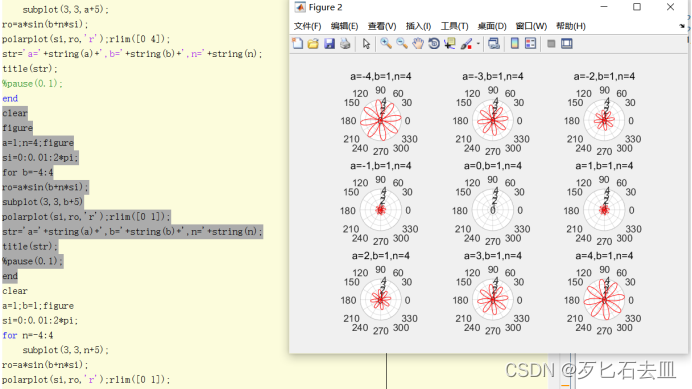
Task: Open a file with the folder icon
Action: coord(313,43)
